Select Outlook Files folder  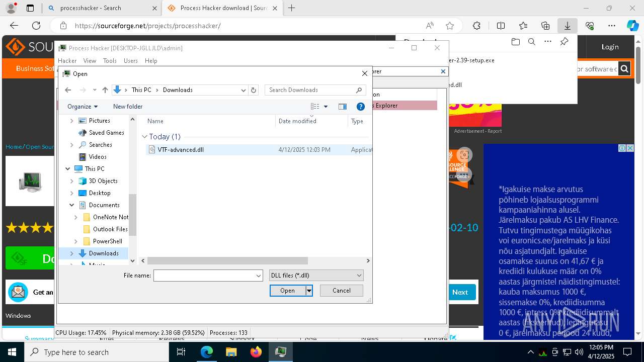click(110, 229)
